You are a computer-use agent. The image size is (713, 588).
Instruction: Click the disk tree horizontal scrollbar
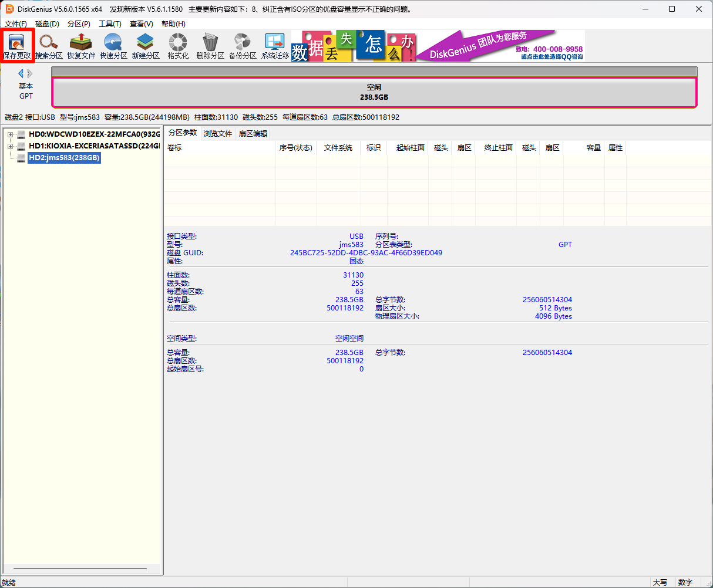coord(80,569)
